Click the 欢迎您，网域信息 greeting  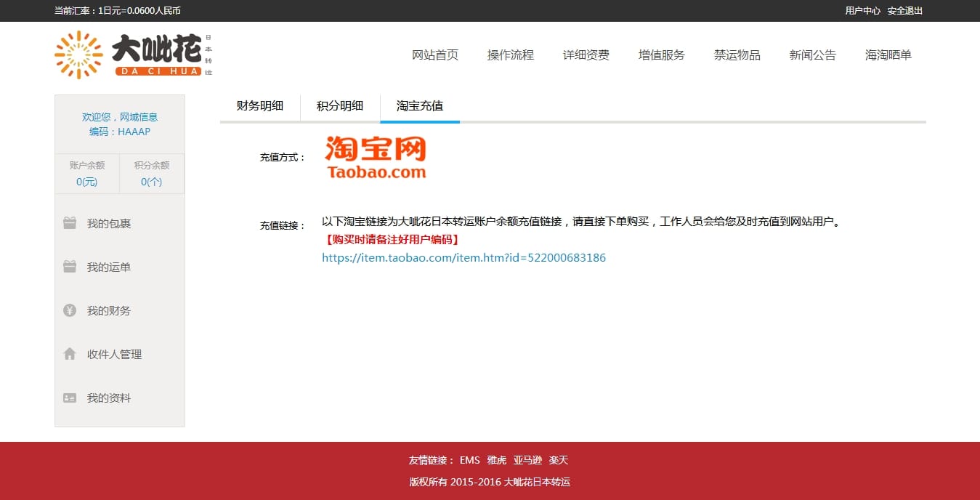tap(120, 117)
